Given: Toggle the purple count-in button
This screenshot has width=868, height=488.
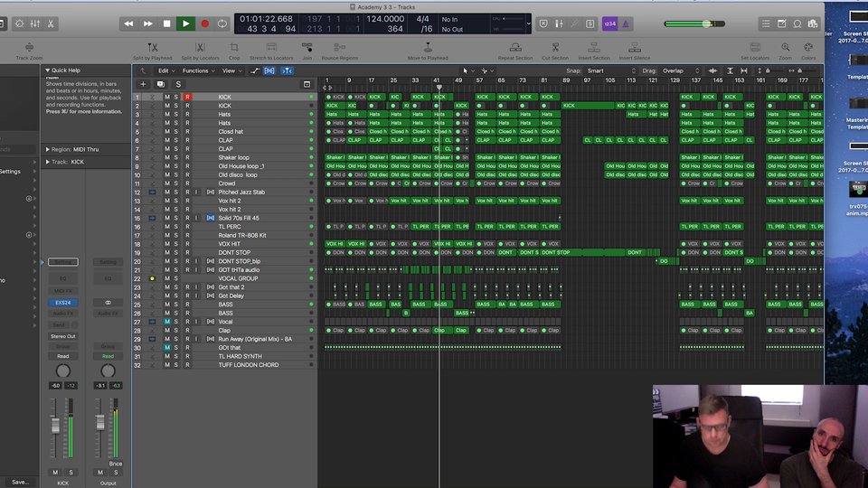Looking at the screenshot, I should (609, 23).
